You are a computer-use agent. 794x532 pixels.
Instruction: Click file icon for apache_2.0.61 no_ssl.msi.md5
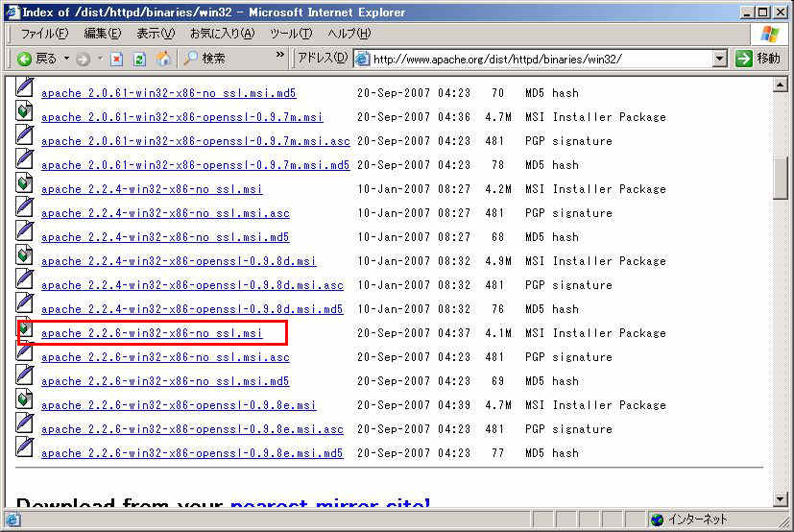click(24, 87)
